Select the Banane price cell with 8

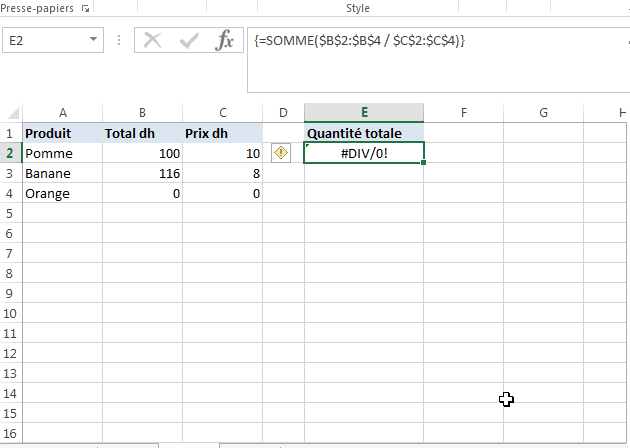[222, 173]
